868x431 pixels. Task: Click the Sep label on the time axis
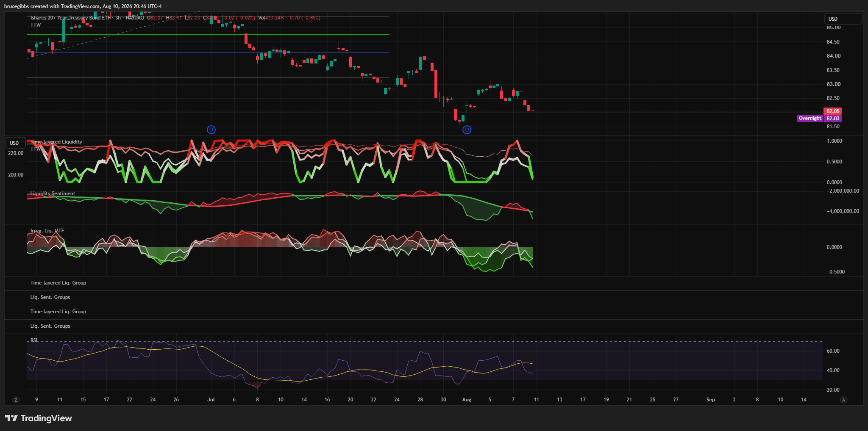pos(711,400)
